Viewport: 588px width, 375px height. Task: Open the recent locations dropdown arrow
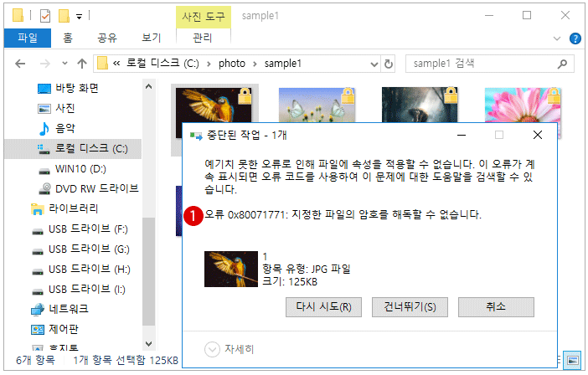[64, 64]
